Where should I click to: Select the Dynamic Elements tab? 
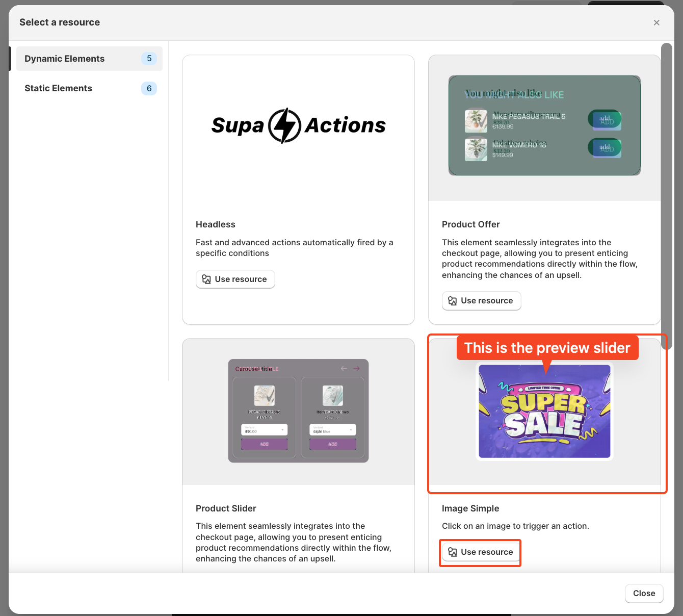coord(89,59)
